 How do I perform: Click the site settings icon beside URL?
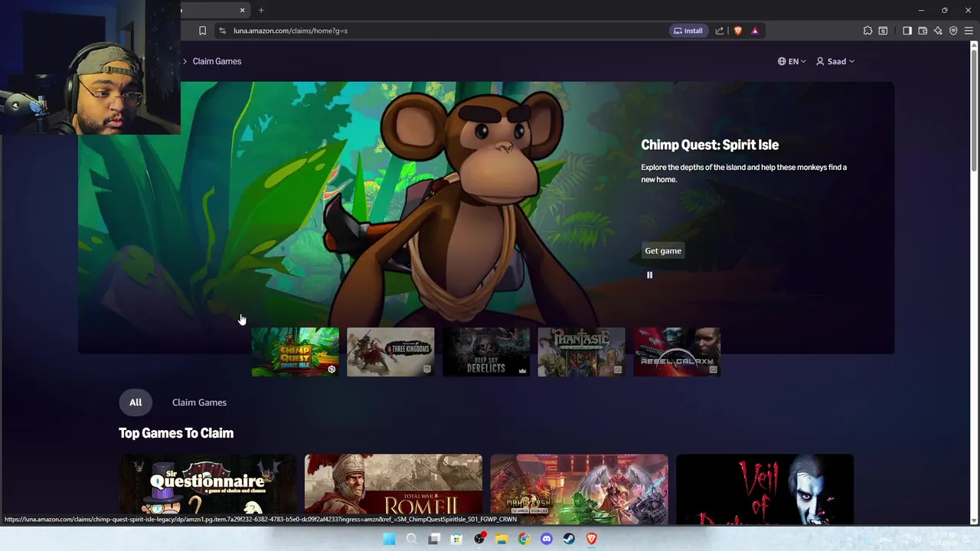[222, 31]
